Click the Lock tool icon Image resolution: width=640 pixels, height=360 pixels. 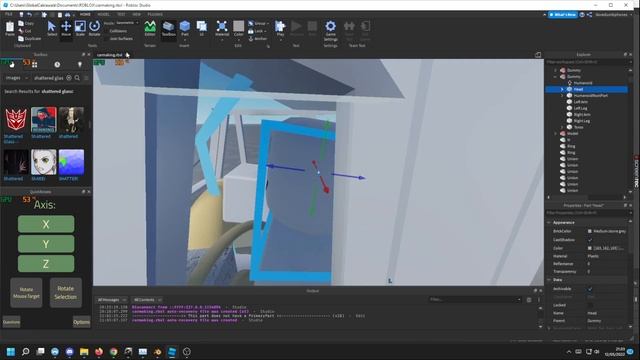pos(251,31)
